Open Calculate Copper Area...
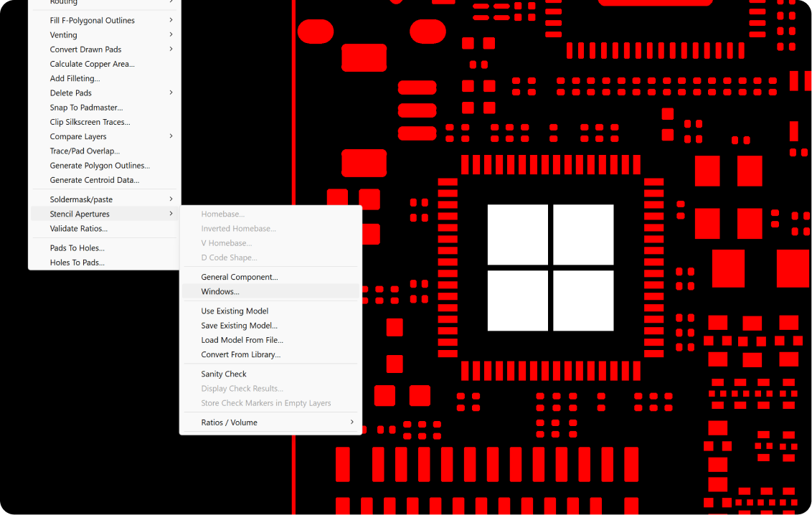 92,64
